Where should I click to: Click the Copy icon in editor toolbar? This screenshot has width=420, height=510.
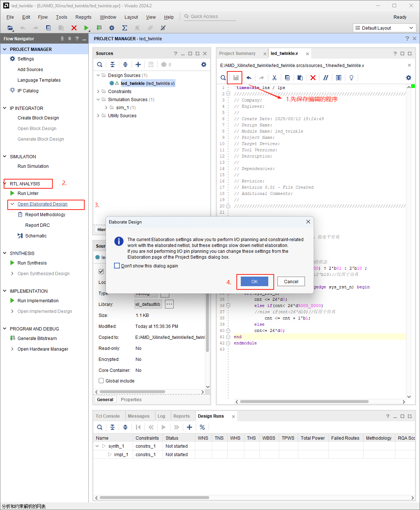pyautogui.click(x=287, y=78)
